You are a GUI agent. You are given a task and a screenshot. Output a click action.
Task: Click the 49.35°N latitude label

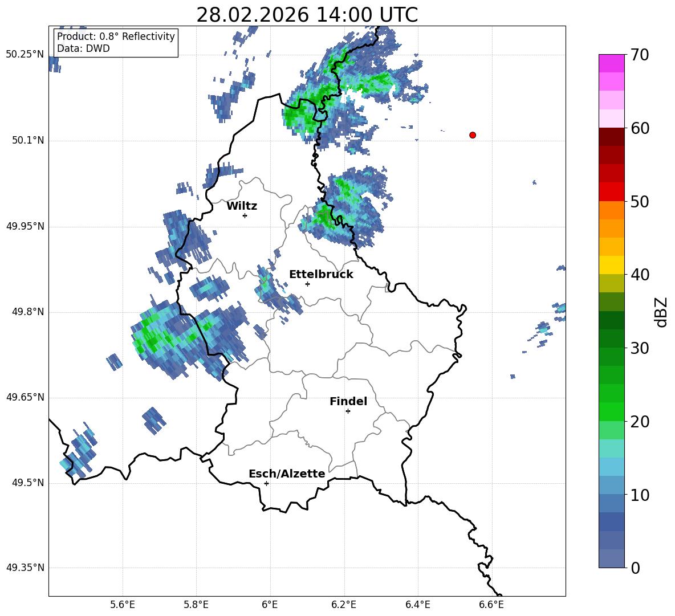tap(25, 568)
